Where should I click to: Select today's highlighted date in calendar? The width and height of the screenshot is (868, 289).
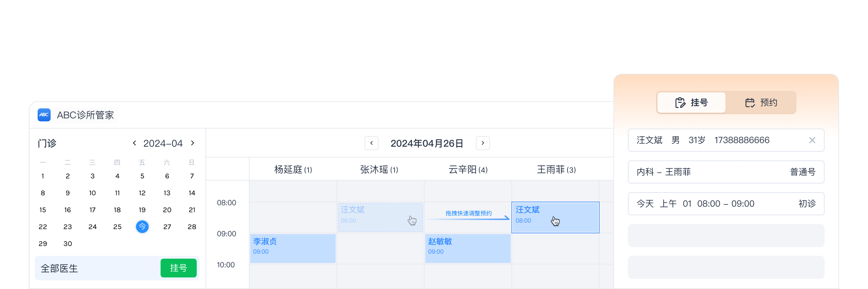[142, 227]
